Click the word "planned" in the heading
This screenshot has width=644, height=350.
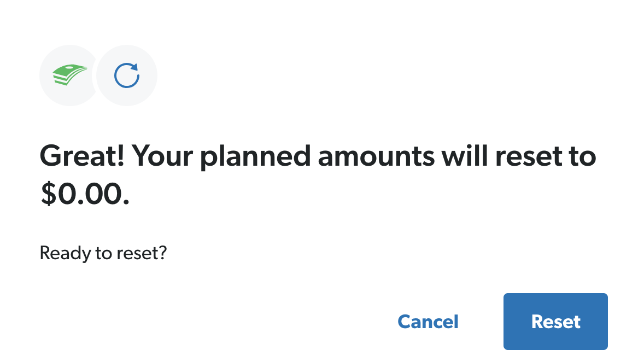click(x=255, y=157)
